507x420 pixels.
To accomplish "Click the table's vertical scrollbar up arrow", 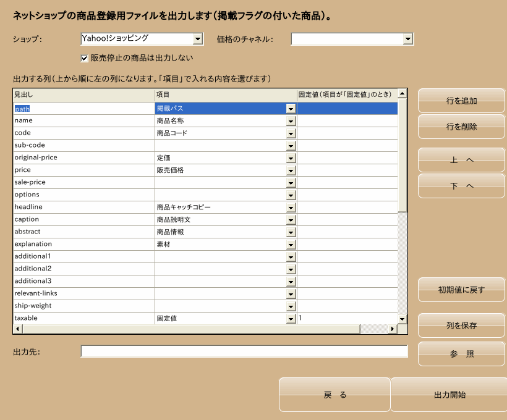I will coord(403,94).
